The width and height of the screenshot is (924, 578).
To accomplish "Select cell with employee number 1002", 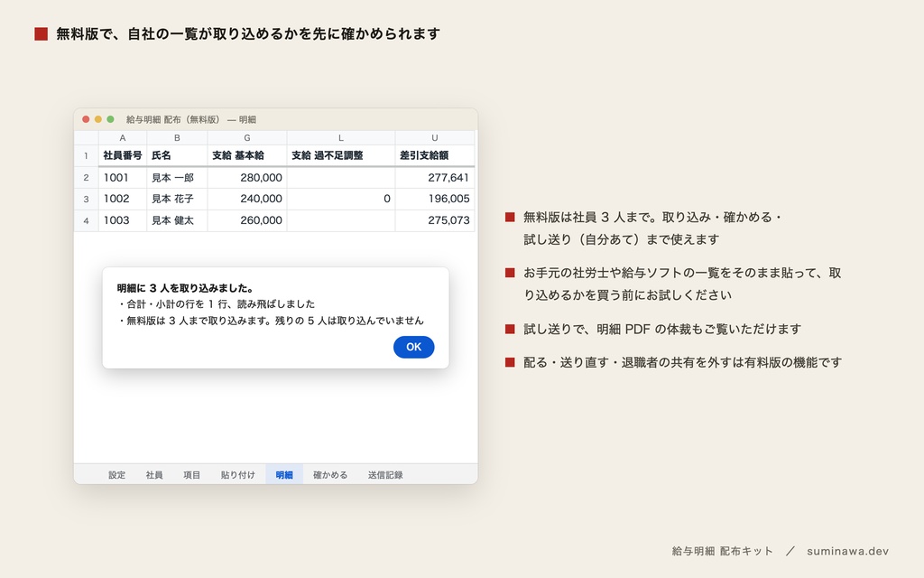I will [x=123, y=199].
